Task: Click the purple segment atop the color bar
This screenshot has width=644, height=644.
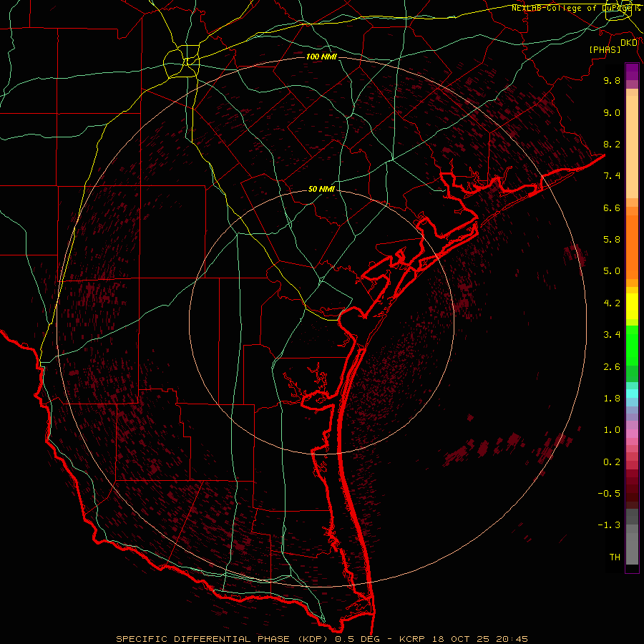Action: (x=632, y=72)
